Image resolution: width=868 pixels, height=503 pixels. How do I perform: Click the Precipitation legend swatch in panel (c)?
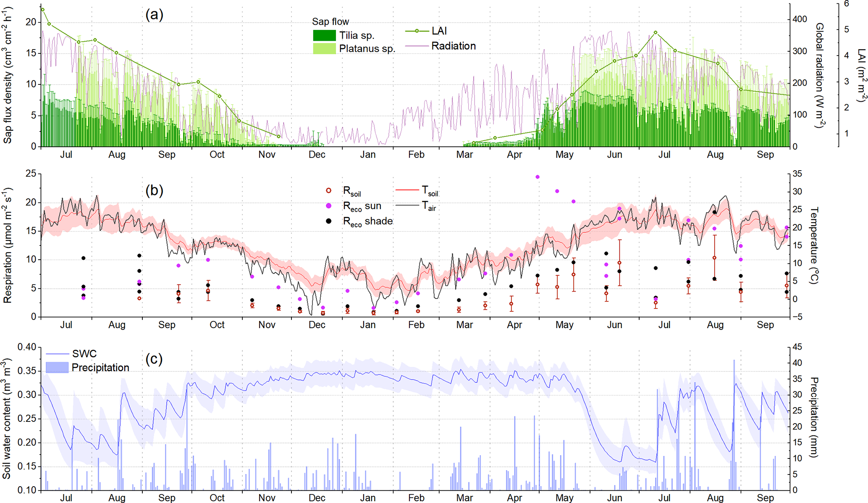coord(57,367)
